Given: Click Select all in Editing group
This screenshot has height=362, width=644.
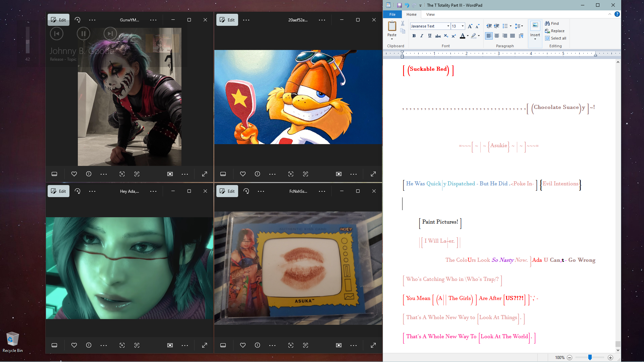Looking at the screenshot, I should [x=555, y=38].
